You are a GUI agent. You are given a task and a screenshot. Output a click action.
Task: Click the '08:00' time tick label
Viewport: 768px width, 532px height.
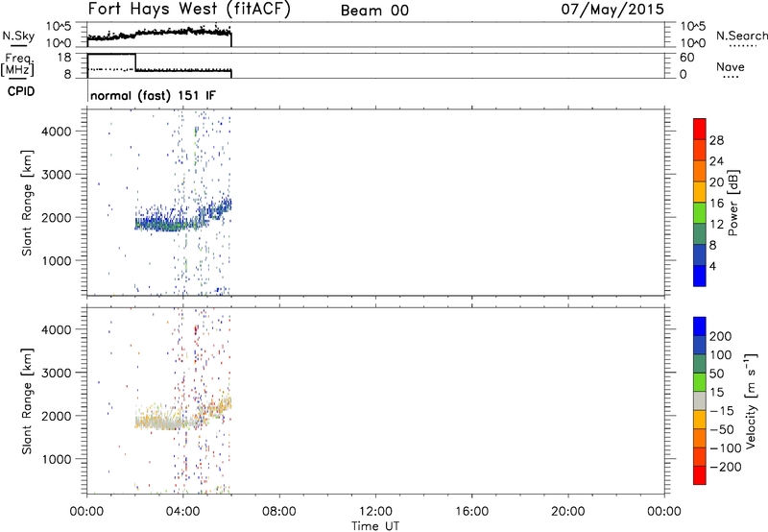pos(279,512)
